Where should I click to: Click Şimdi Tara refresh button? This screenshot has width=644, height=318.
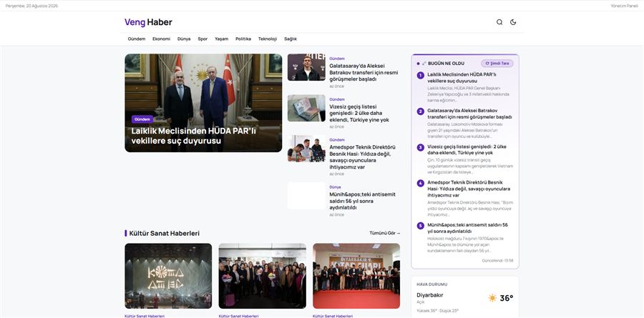(x=497, y=63)
